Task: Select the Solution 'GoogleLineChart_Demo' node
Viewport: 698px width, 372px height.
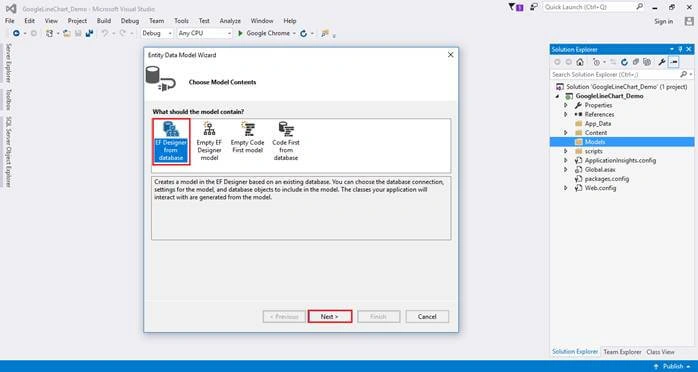Action: 622,87
